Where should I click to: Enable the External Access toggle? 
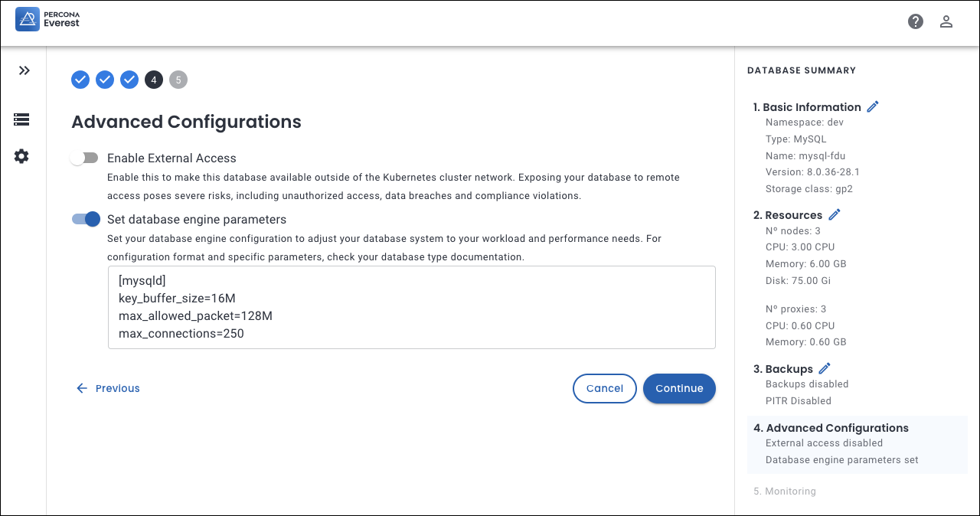tap(84, 158)
